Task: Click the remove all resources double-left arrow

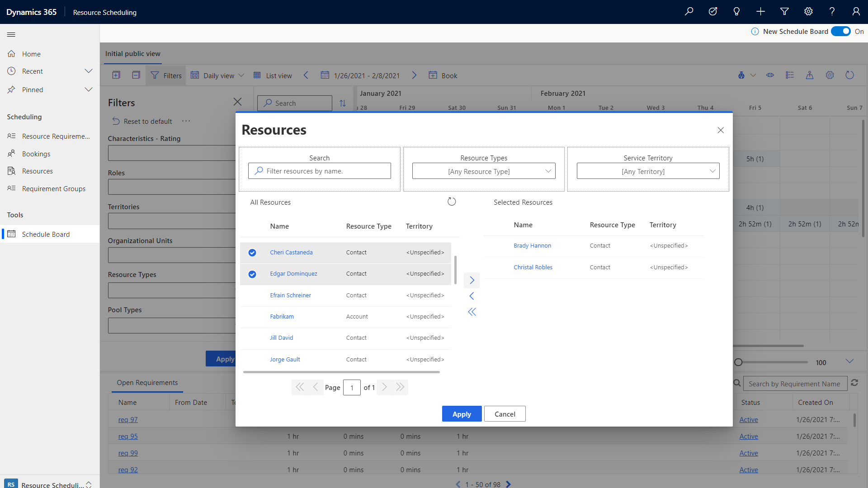Action: coord(472,312)
